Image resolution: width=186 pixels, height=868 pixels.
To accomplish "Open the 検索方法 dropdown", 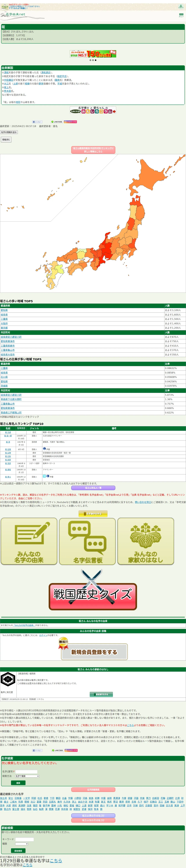I will pos(27,776).
